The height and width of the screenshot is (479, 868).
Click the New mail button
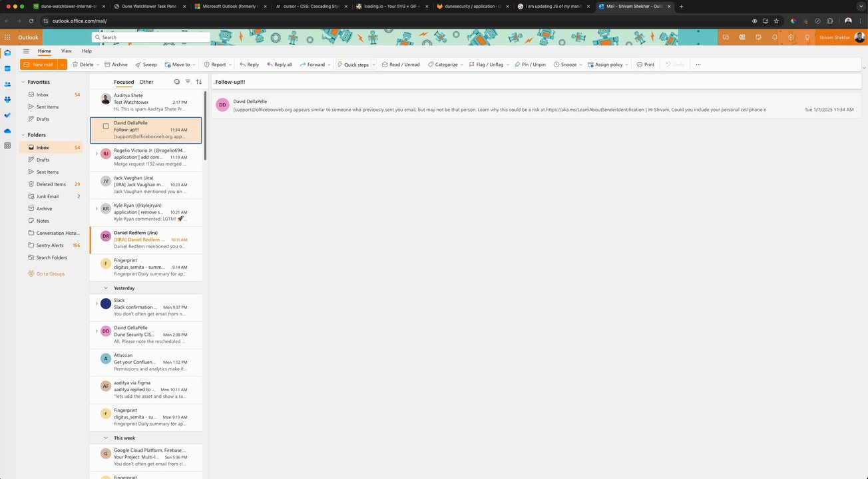tap(39, 65)
